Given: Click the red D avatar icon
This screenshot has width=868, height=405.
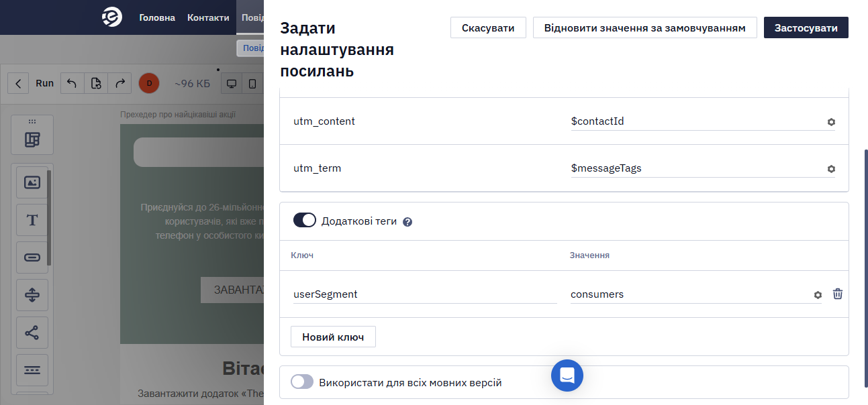Looking at the screenshot, I should pyautogui.click(x=149, y=83).
